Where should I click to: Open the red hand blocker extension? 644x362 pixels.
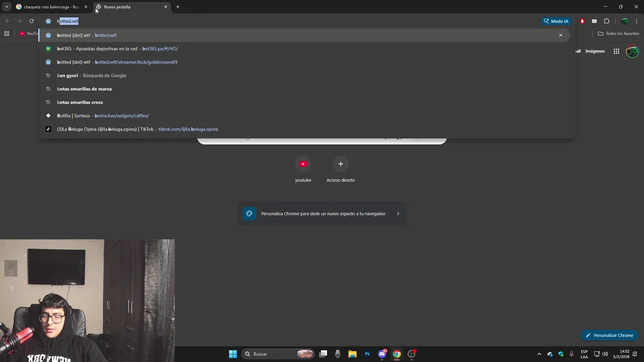tap(582, 21)
